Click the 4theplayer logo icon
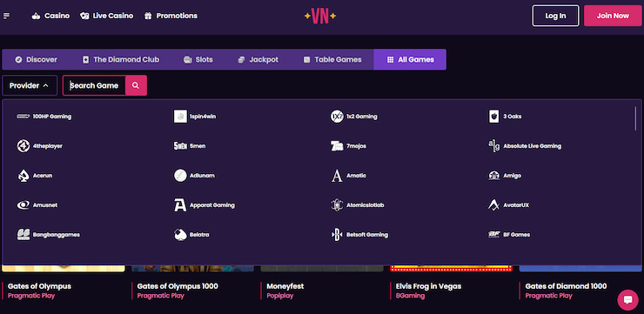 click(23, 146)
